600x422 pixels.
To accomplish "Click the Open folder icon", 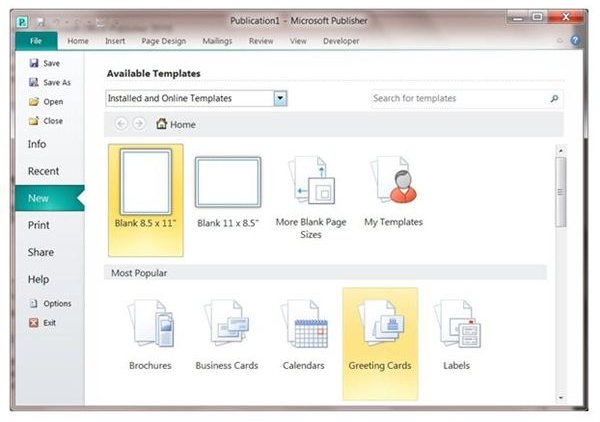I will point(34,101).
